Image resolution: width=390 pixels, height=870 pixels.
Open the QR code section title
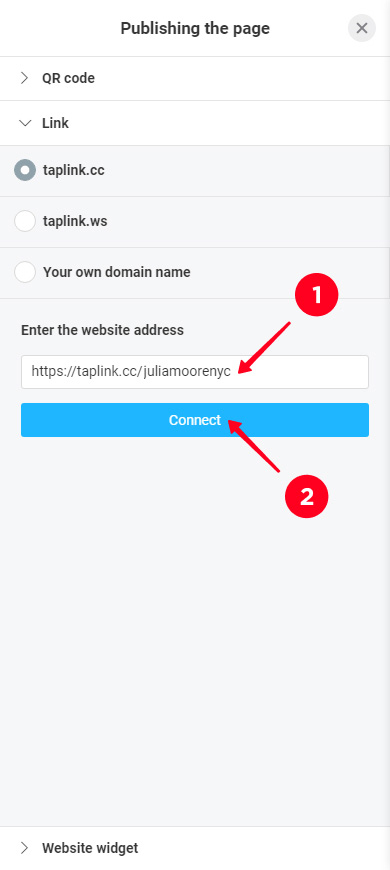68,78
